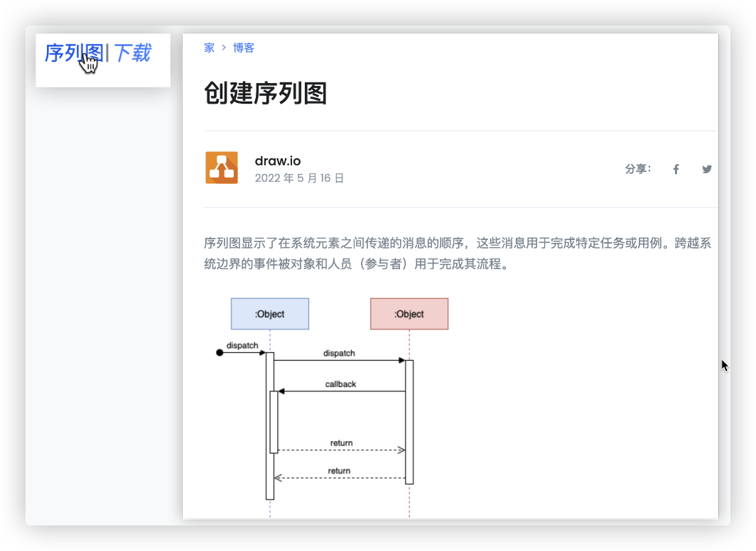Click the breadcrumb chevron separator
This screenshot has width=756, height=551.
click(224, 48)
